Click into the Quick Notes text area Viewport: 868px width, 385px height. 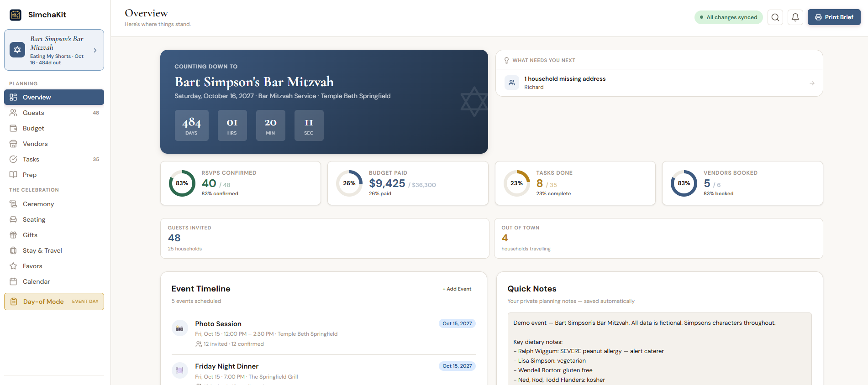(x=659, y=349)
